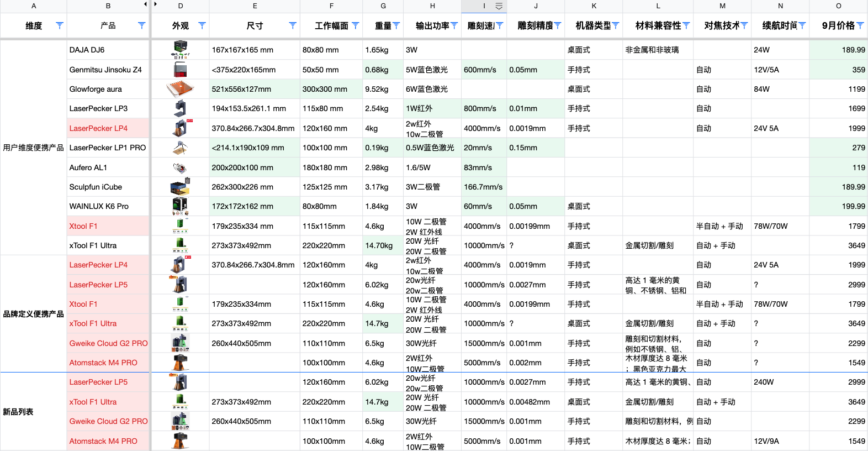Click Aufero AL1 product image
This screenshot has height=451, width=868.
point(180,167)
